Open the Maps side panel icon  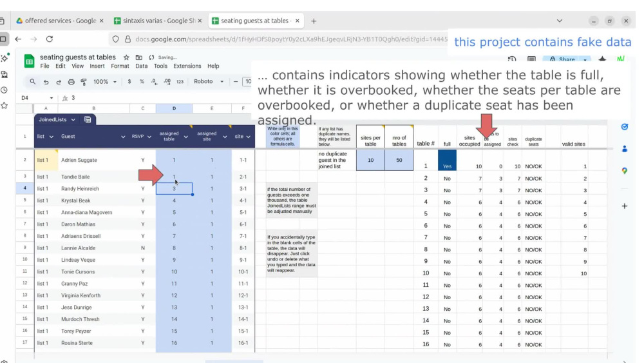[x=624, y=171]
